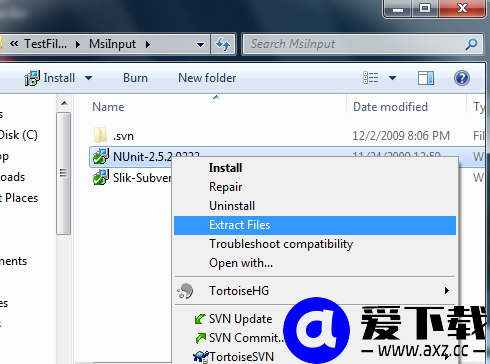Image resolution: width=490 pixels, height=364 pixels.
Task: Click the 12/2/2009 8:06 PM date
Action: pos(401,136)
